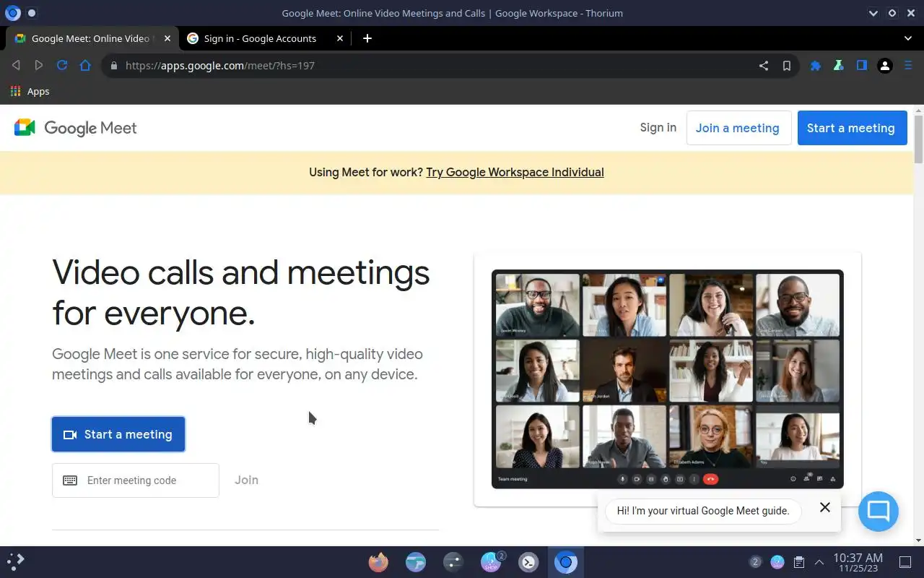Toggle the title bar pin-on-all-desktops dot
Screen dimensions: 924x578
(x=32, y=13)
